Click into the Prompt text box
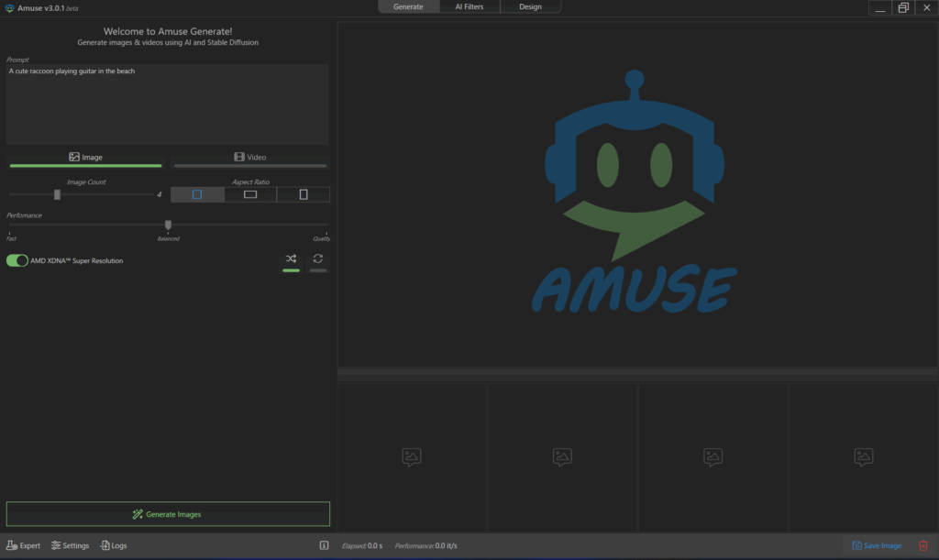The width and height of the screenshot is (939, 560). coord(167,104)
